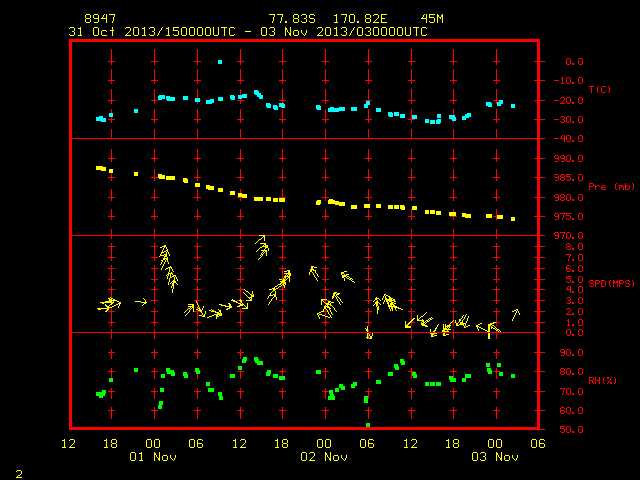Click the Pre (mb) pressure axis label

click(x=611, y=187)
